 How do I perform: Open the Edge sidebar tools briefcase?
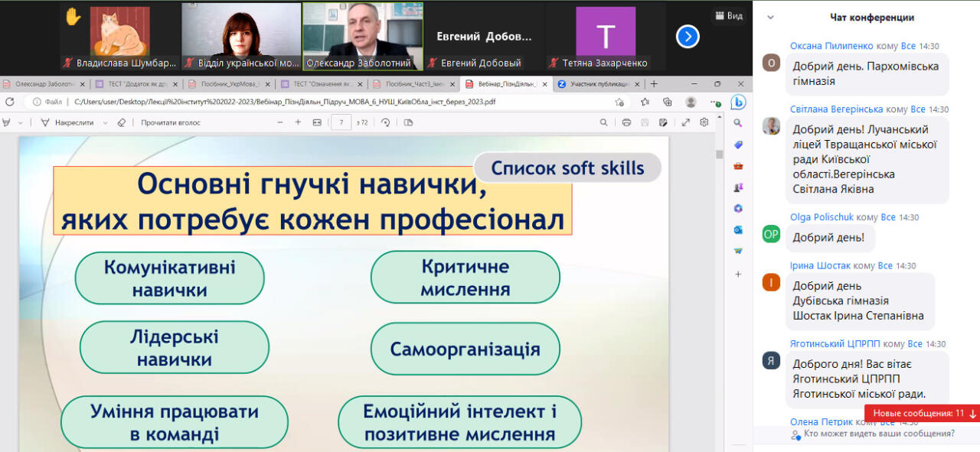[738, 166]
